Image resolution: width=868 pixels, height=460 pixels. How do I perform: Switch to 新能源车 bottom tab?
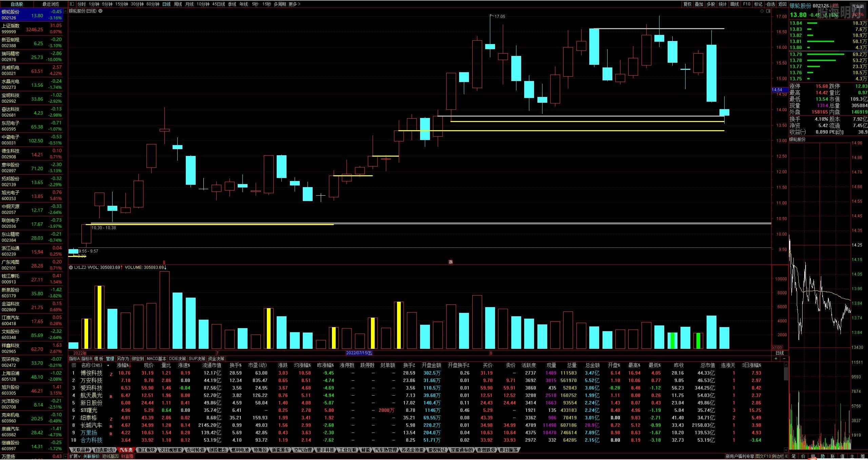click(x=280, y=450)
